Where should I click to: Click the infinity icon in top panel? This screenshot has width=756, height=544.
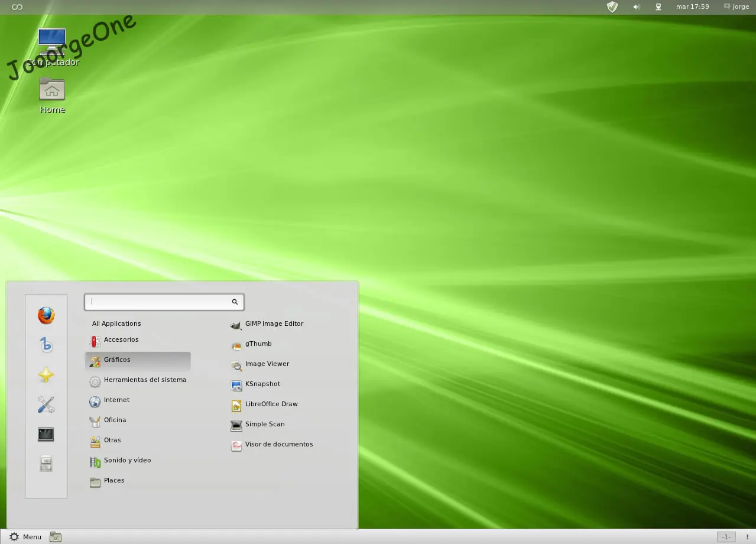tap(17, 7)
